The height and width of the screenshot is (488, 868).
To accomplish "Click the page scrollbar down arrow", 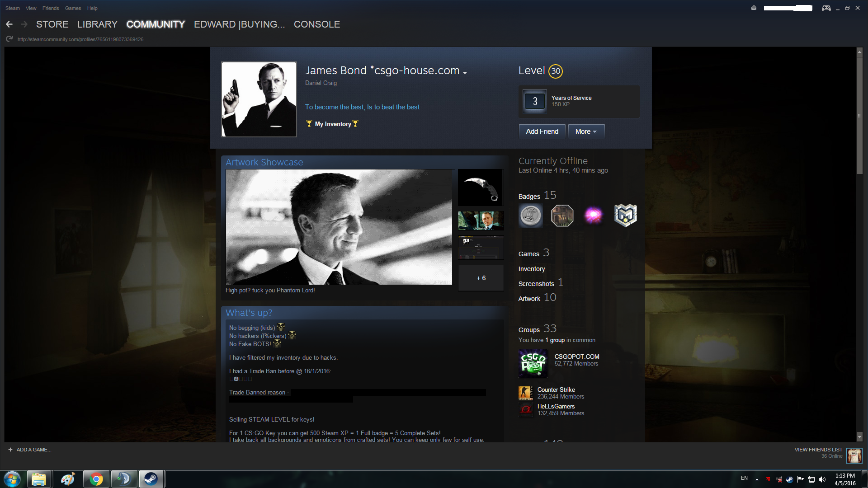I will tap(859, 437).
